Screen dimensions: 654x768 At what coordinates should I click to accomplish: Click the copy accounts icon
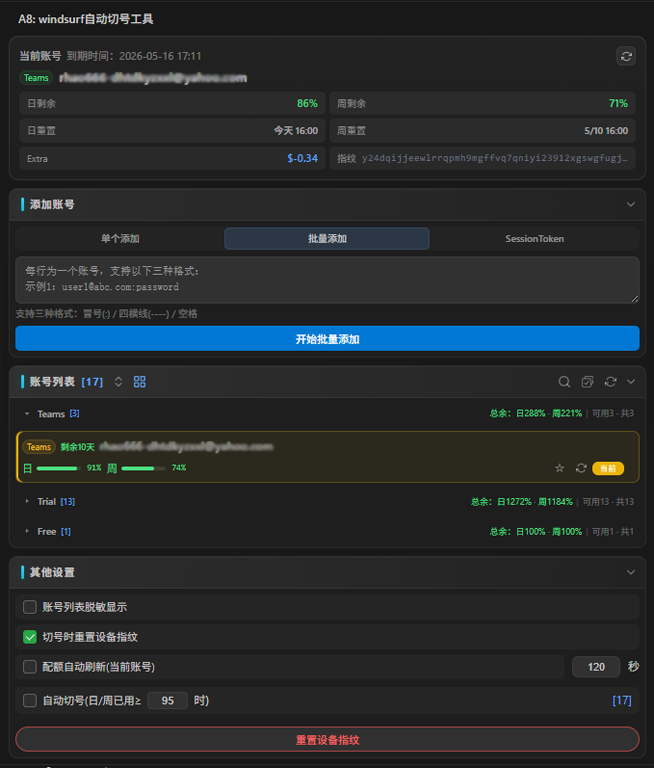[x=587, y=382]
